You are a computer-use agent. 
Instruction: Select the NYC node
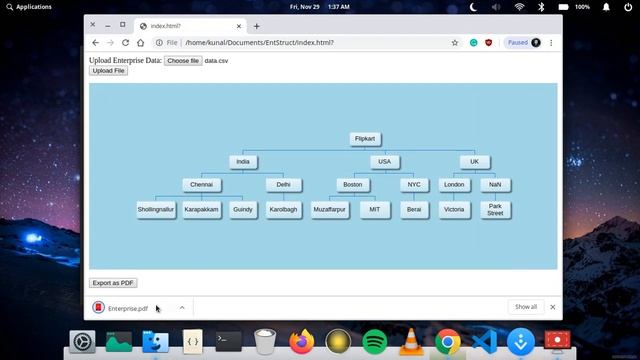[414, 184]
